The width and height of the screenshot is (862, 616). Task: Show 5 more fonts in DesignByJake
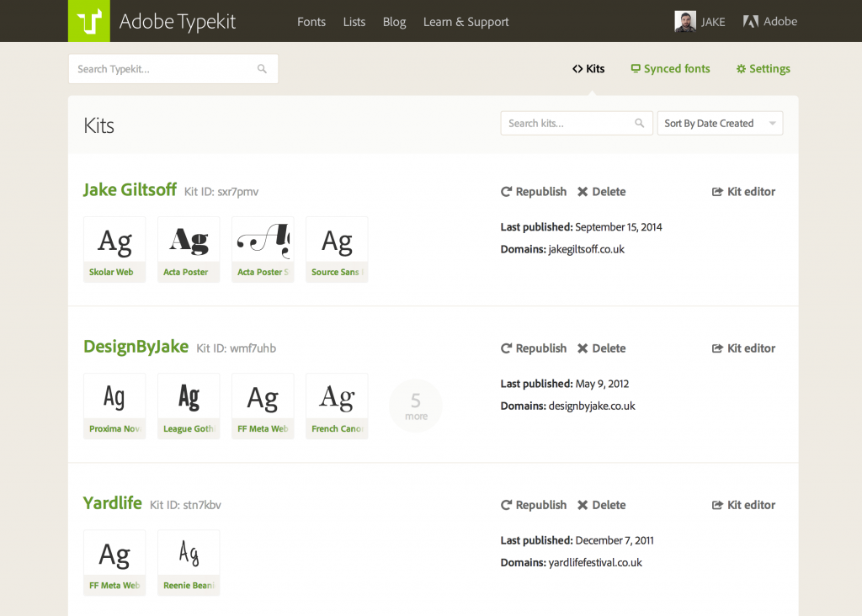[x=416, y=406]
